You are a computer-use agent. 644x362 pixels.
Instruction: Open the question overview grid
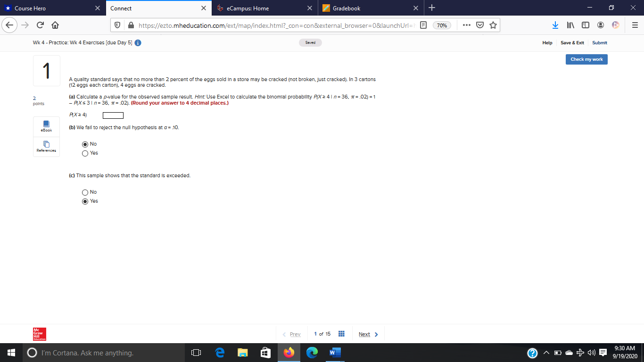pyautogui.click(x=341, y=334)
